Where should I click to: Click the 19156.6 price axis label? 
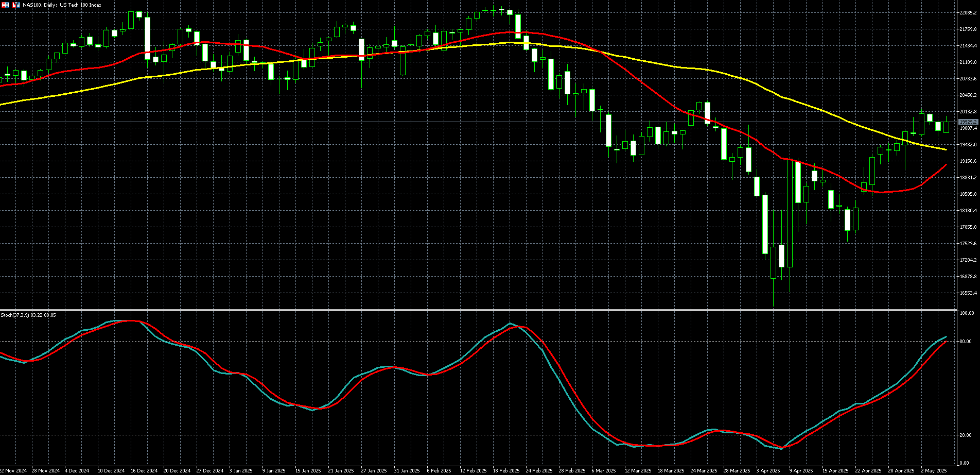click(x=968, y=161)
